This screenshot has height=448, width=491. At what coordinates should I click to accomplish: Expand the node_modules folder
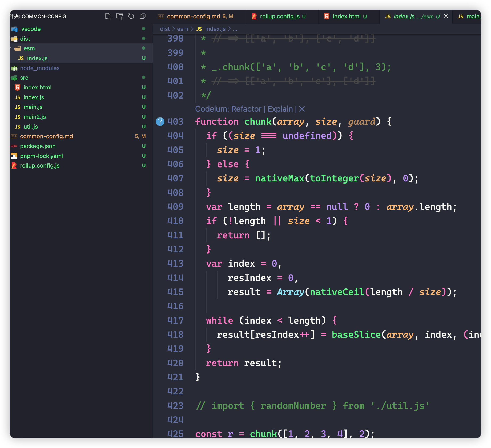coord(81,68)
